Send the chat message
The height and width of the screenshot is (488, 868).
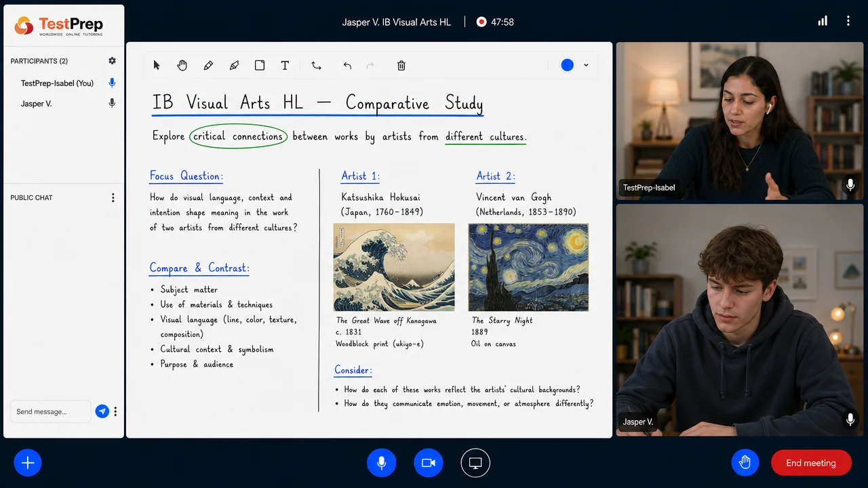[102, 411]
